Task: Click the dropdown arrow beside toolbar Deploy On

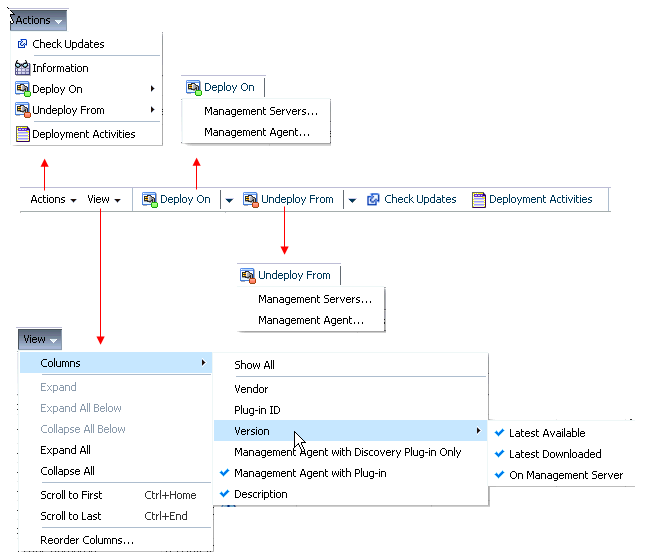Action: [x=230, y=200]
